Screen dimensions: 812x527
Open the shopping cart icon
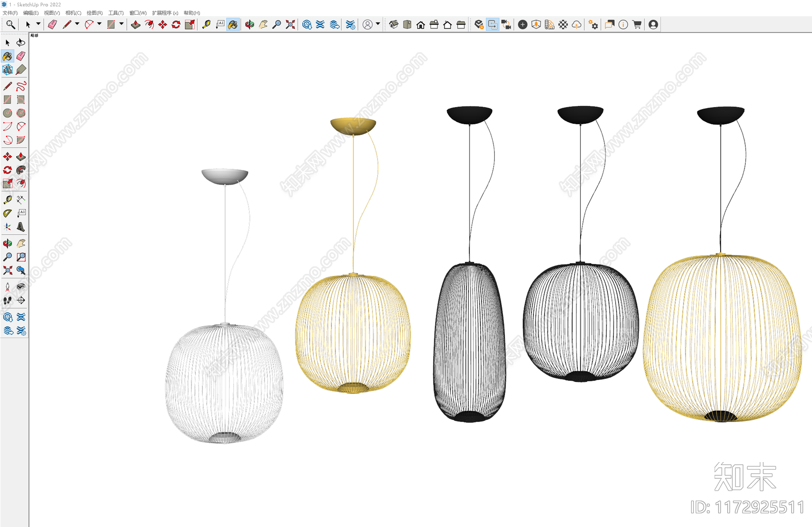pyautogui.click(x=637, y=24)
